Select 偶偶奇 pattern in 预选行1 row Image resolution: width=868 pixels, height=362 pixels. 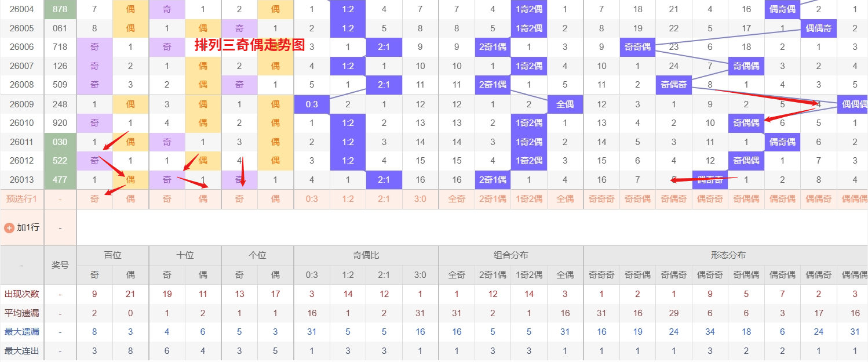click(x=818, y=199)
